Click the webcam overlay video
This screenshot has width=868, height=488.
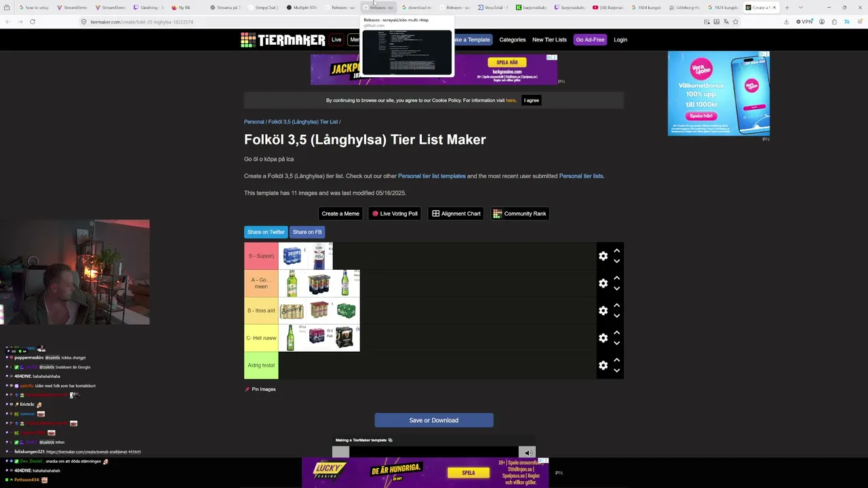[75, 272]
